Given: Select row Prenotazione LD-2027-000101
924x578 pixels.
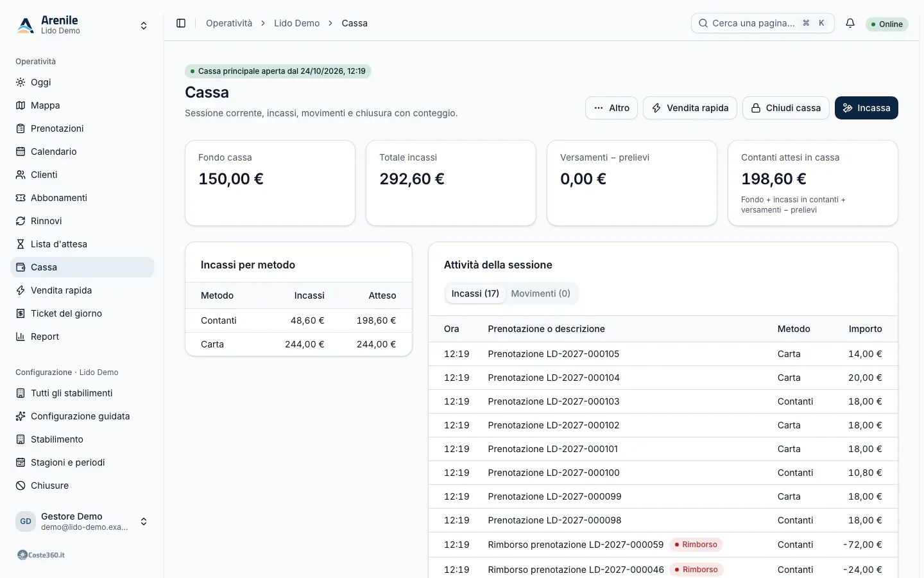Looking at the screenshot, I should (663, 449).
